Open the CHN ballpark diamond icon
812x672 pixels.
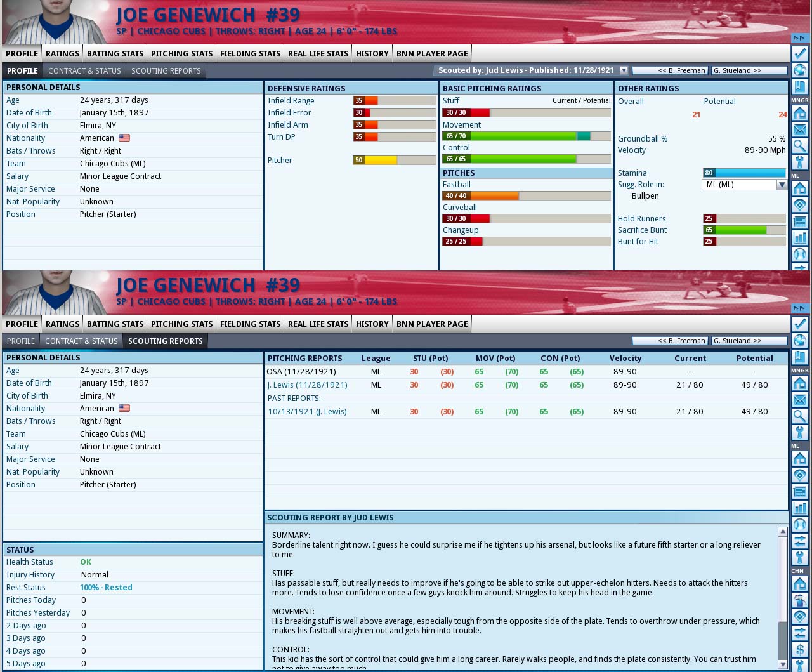coord(799,616)
